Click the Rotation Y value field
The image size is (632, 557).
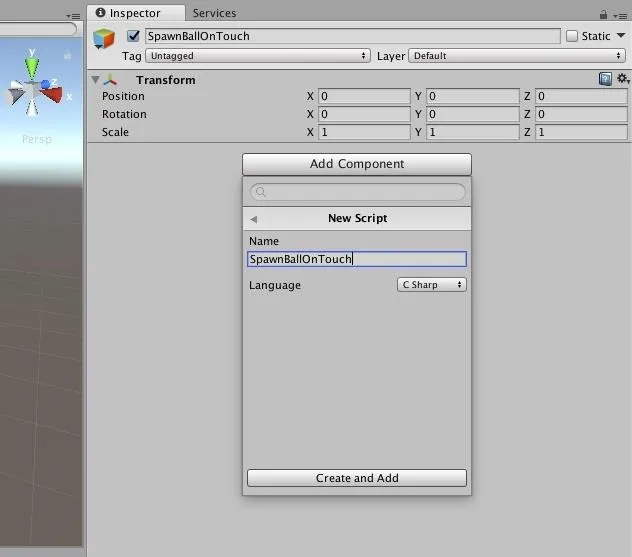tap(473, 114)
